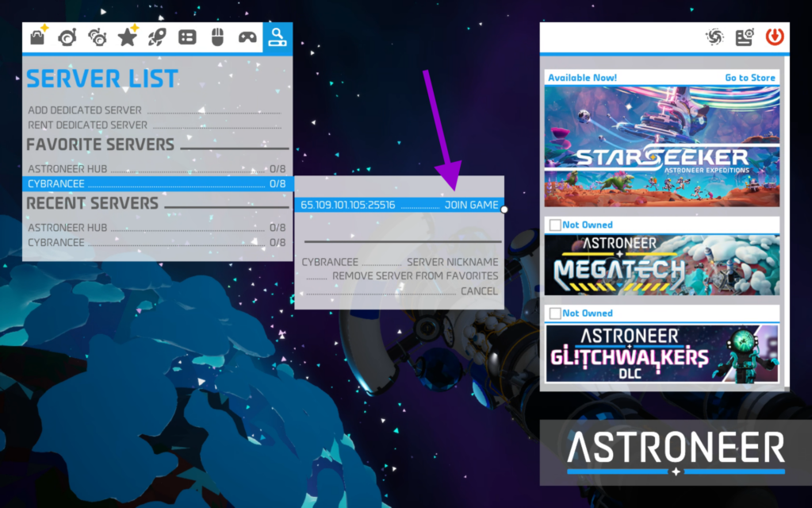Click the swirling galaxy icon
Screen dimensions: 812x508
(714, 37)
